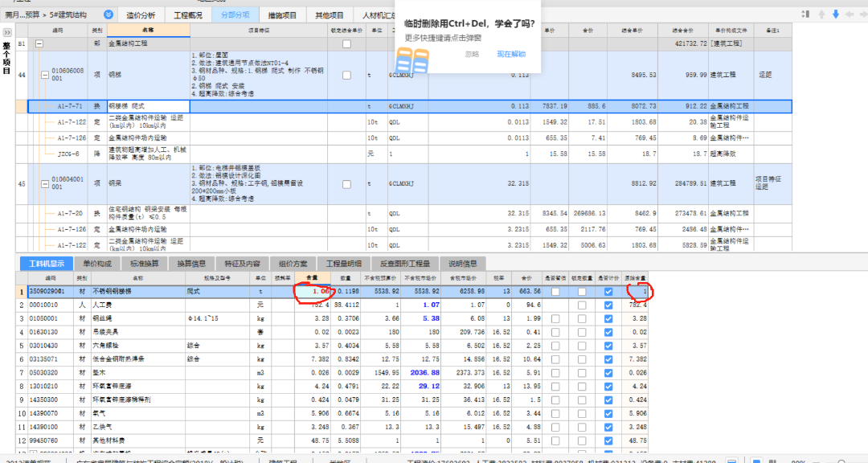This screenshot has width=868, height=463.
Task: Click the blue move-down arrow icon
Action: click(836, 14)
